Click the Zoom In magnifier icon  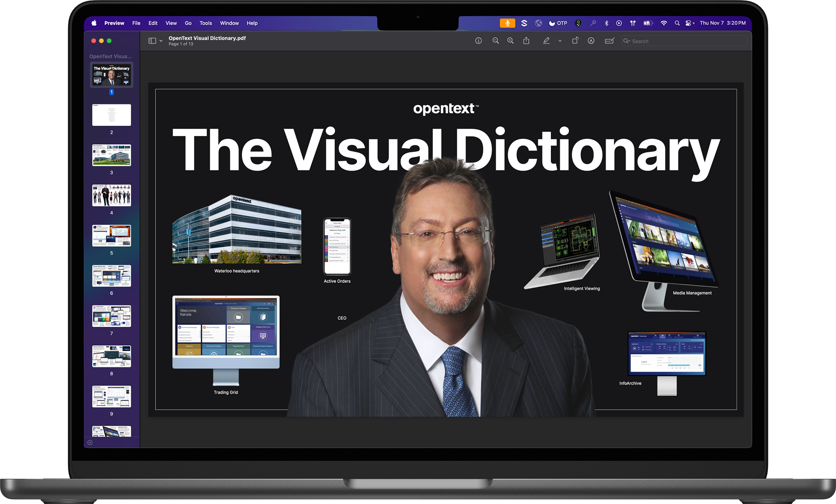coord(510,41)
